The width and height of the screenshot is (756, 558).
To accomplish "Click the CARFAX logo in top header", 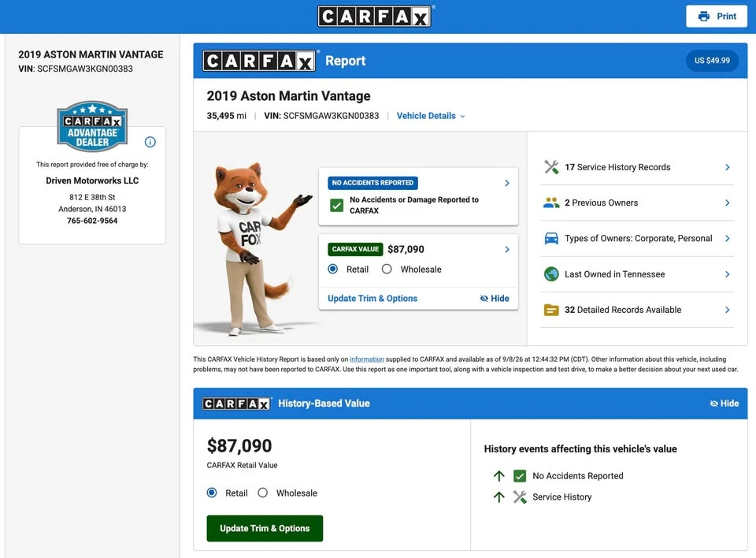I will pos(375,17).
